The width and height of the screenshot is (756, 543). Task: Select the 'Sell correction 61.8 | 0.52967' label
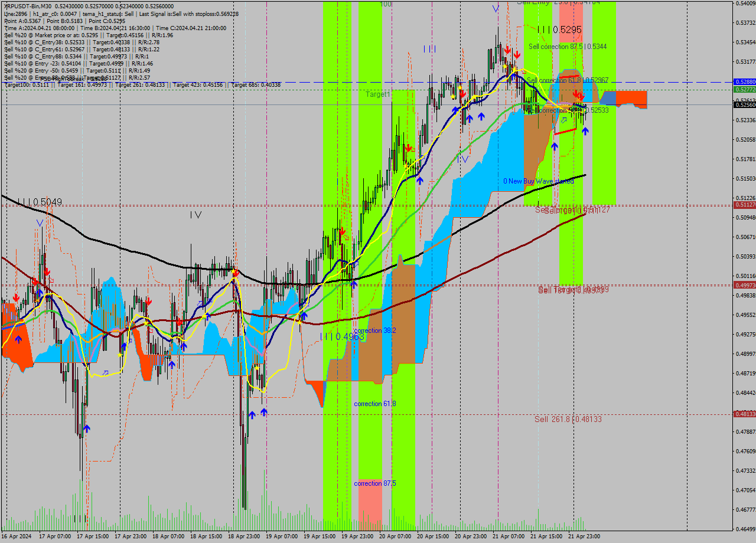point(568,80)
